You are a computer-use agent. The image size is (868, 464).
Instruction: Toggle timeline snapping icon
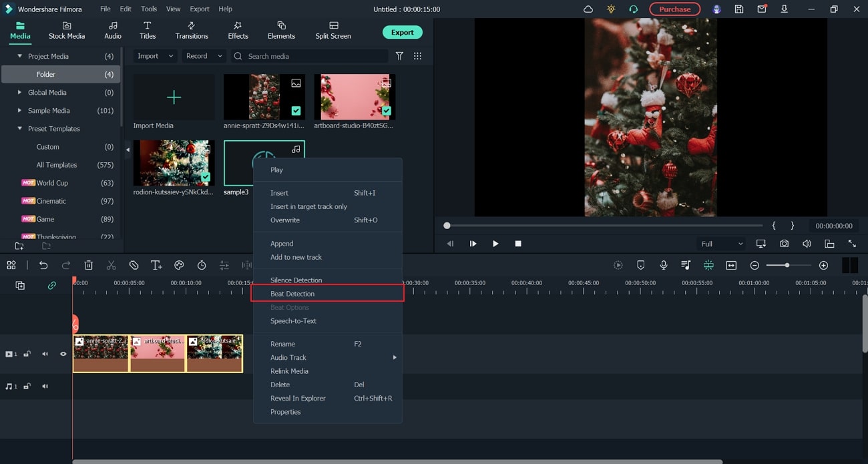click(x=708, y=265)
